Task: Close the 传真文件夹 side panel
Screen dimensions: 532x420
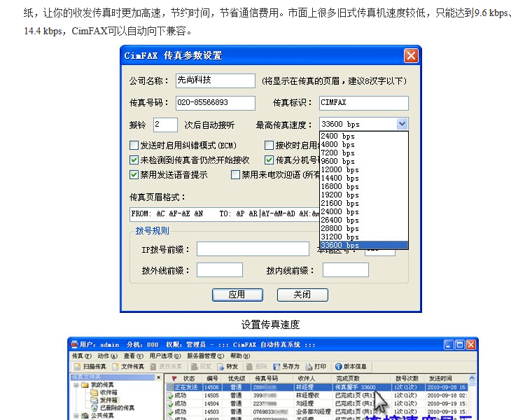Action: coord(158,377)
